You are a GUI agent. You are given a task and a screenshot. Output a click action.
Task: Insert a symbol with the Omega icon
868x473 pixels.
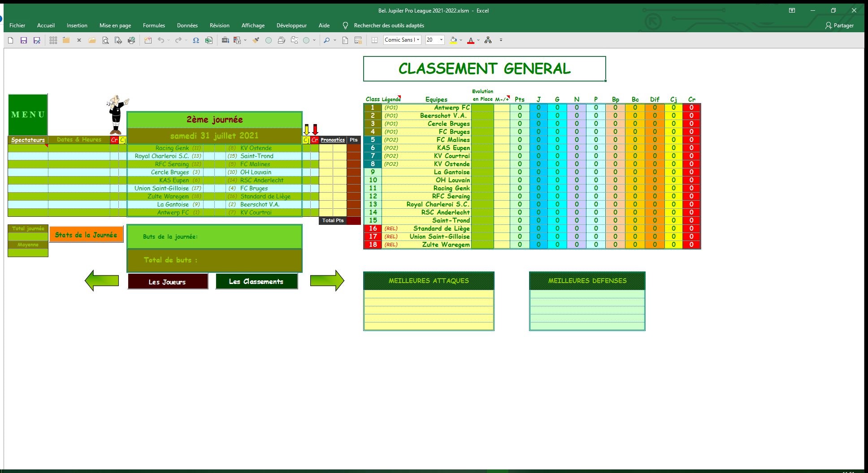pyautogui.click(x=196, y=40)
